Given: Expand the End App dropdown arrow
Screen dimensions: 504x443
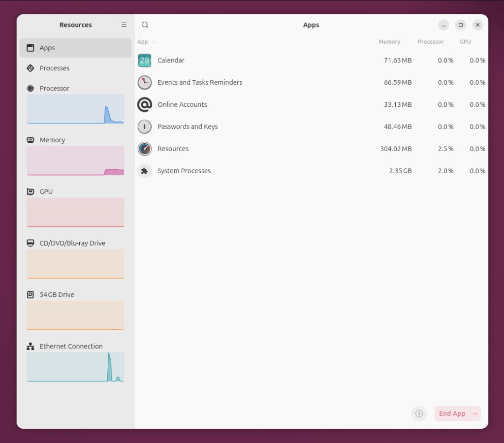Looking at the screenshot, I should 475,413.
